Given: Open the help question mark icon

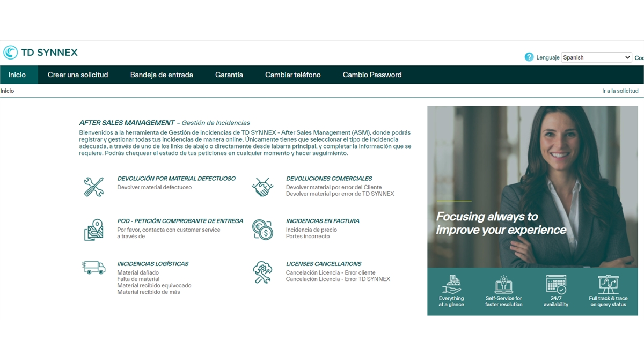Looking at the screenshot, I should point(529,57).
